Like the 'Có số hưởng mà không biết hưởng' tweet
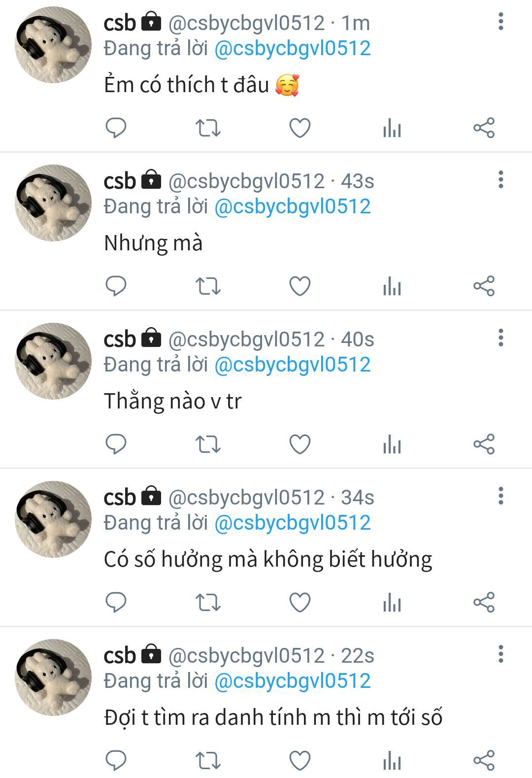Viewport: 532px width, 778px height. [x=299, y=602]
